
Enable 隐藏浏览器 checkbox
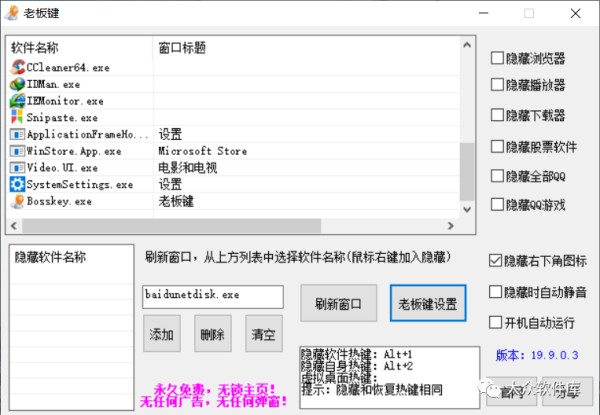pos(497,58)
